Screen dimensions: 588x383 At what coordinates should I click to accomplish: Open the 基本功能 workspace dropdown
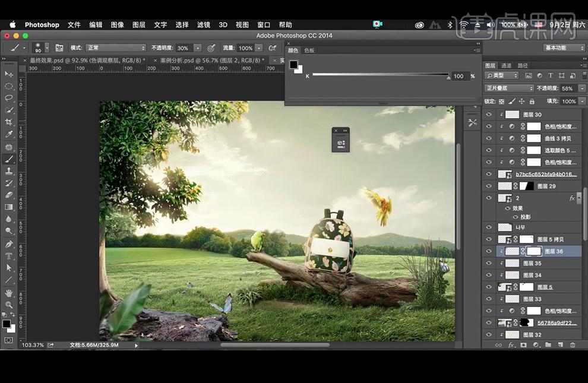tap(564, 48)
